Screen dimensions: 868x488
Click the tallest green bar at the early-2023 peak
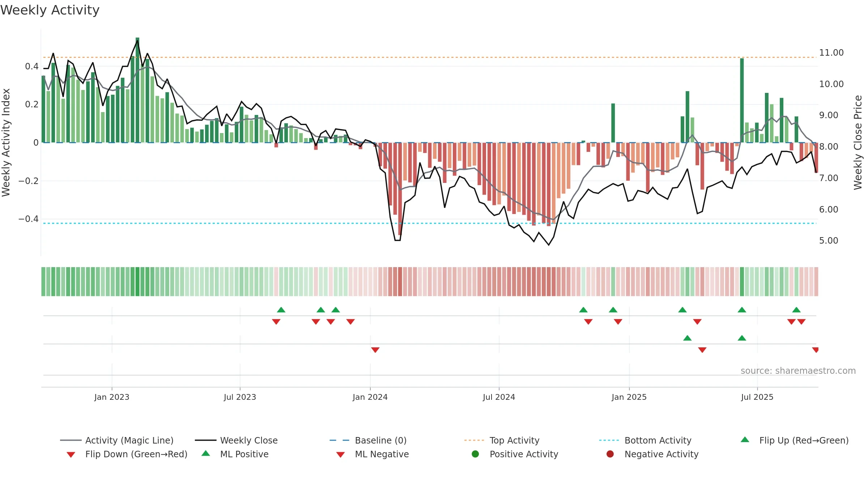137,90
